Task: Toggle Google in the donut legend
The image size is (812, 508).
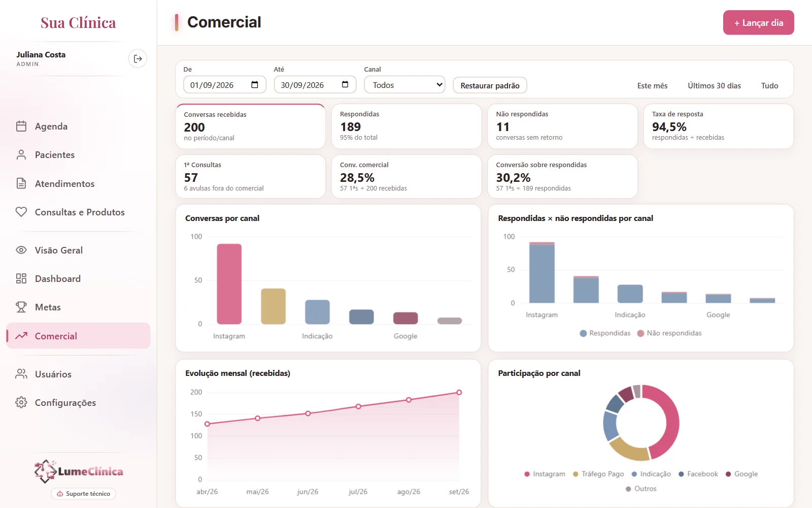Action: (741, 474)
